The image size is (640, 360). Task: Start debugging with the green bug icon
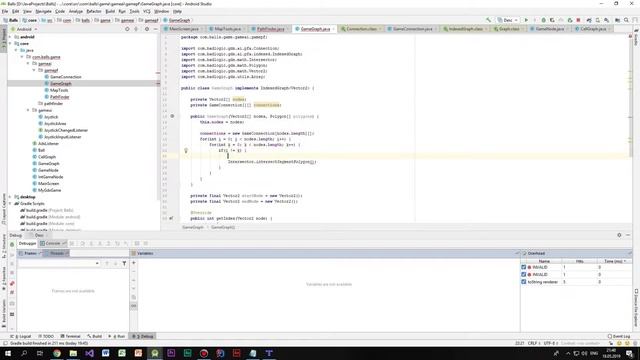pos(543,20)
